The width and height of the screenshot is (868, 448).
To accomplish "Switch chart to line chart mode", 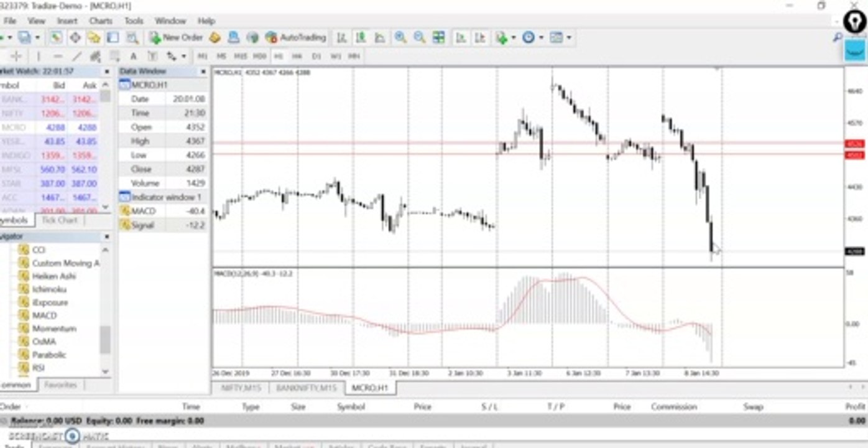I will click(x=380, y=37).
